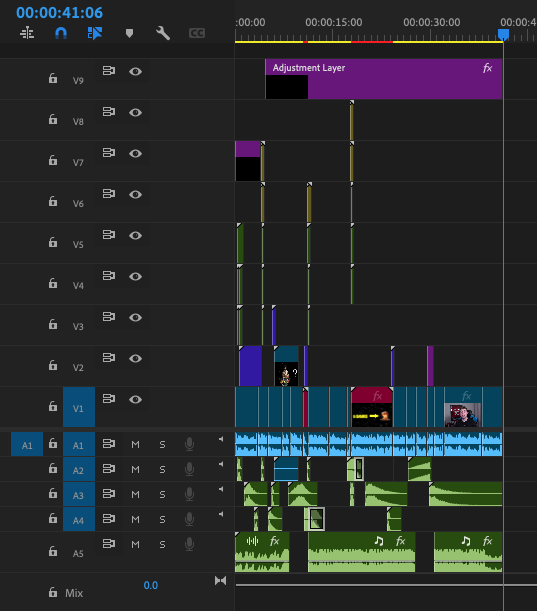Hide track V2 output with the eye
This screenshot has height=611, width=537.
[x=135, y=358]
